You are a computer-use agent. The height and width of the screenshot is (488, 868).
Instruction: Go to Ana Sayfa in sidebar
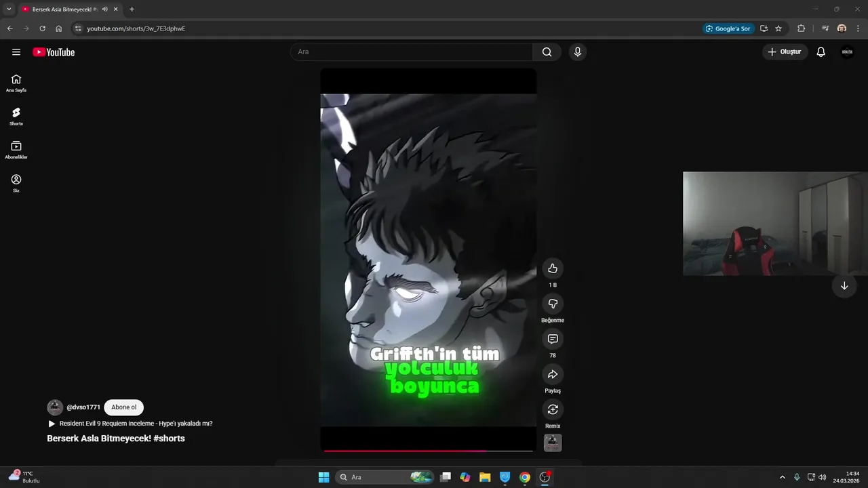16,83
